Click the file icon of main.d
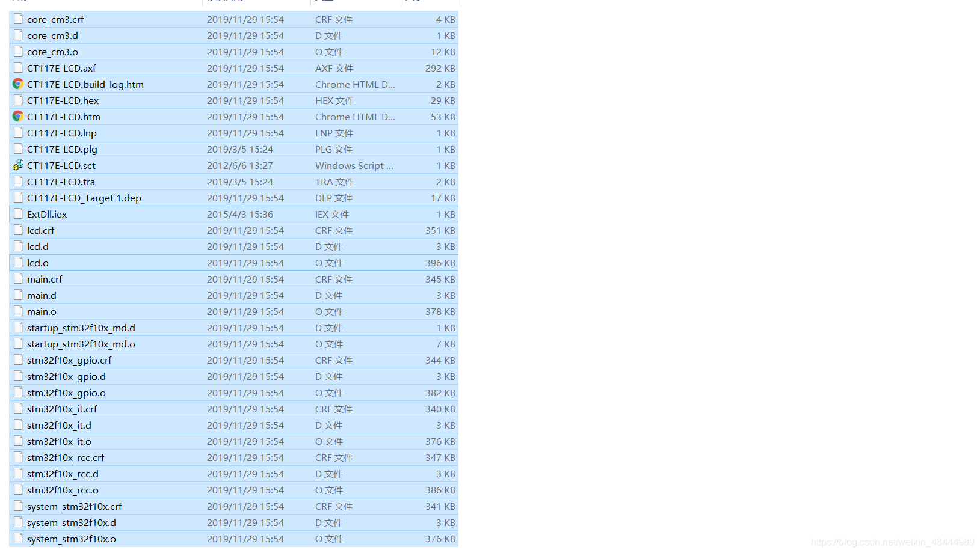 point(18,295)
